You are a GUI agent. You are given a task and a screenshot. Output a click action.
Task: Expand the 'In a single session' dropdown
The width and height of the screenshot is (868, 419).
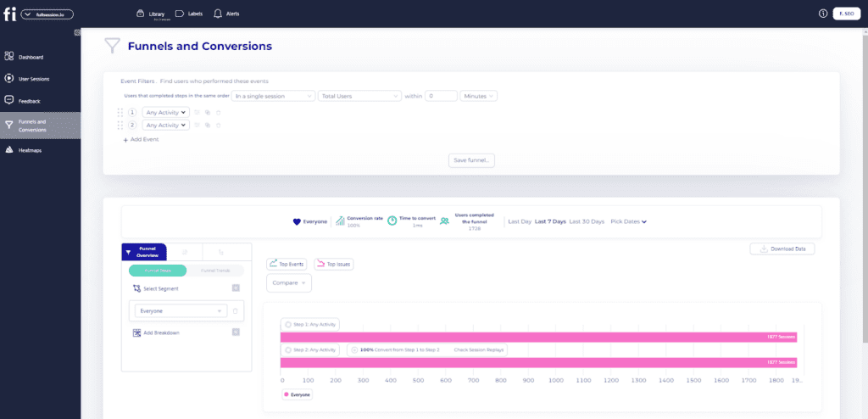[274, 96]
